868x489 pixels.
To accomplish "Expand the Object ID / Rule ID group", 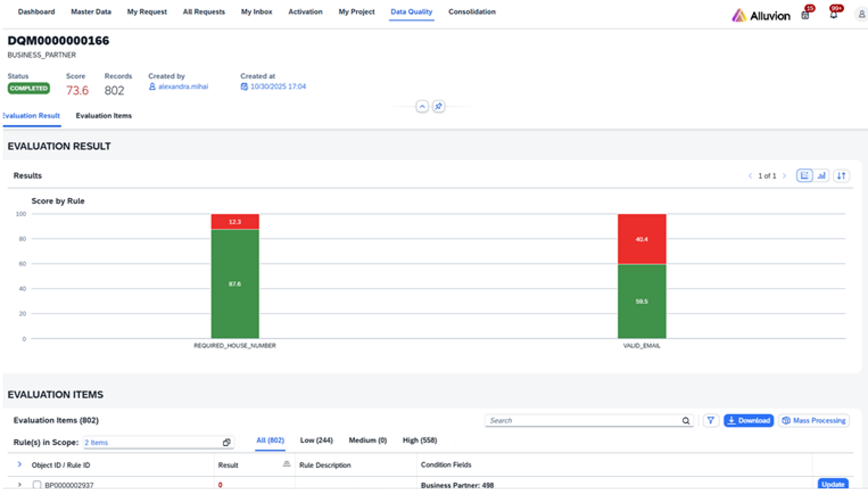I will coord(19,464).
